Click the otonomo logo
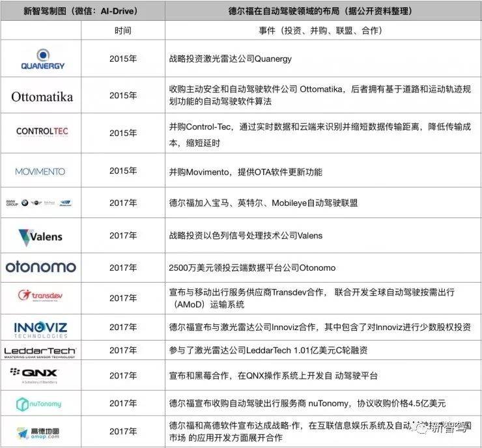482x448 pixels. (x=41, y=267)
